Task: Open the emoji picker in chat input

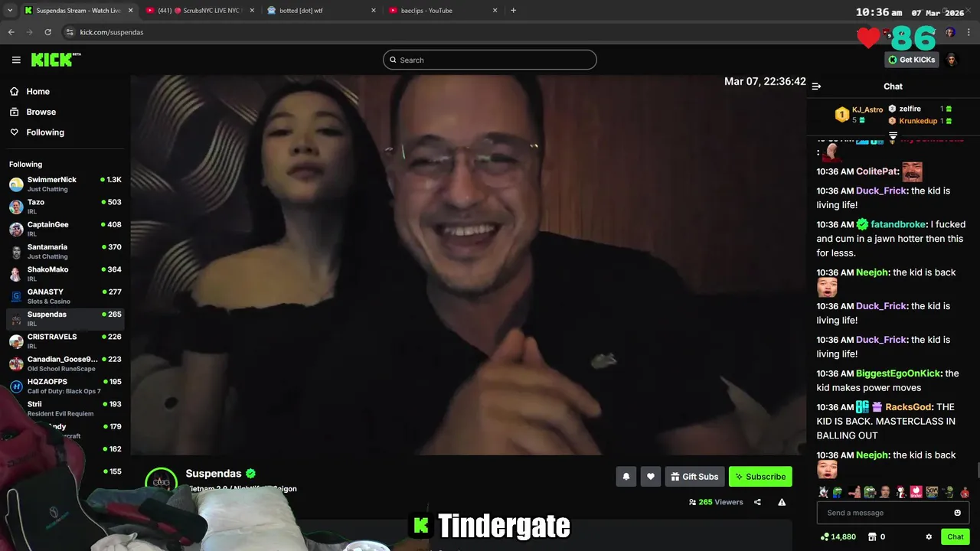Action: pyautogui.click(x=957, y=513)
